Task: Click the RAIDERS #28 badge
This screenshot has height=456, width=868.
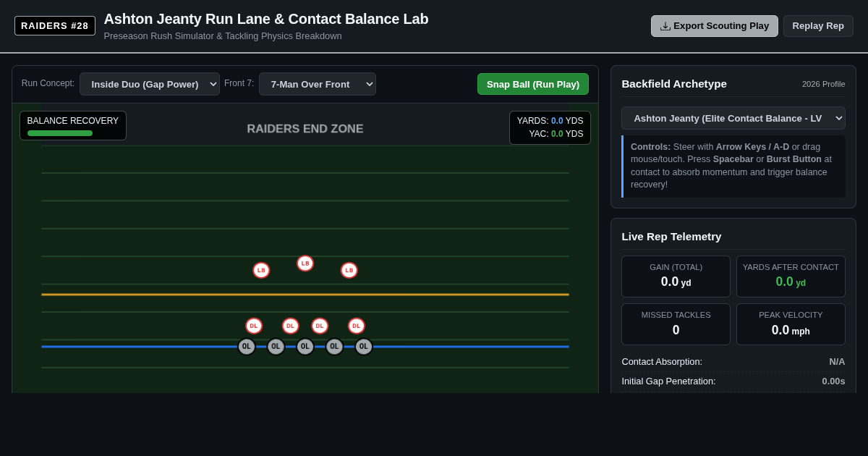Action: [x=55, y=26]
